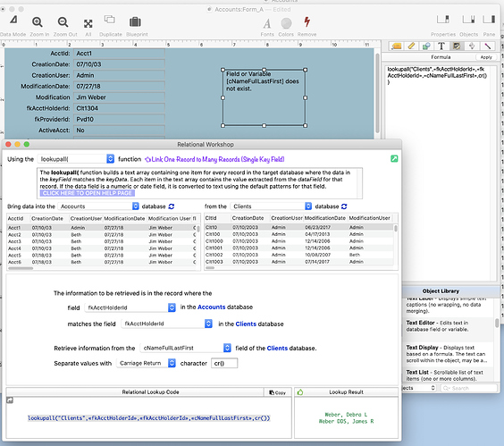Refresh the Accounts database list

(172, 206)
